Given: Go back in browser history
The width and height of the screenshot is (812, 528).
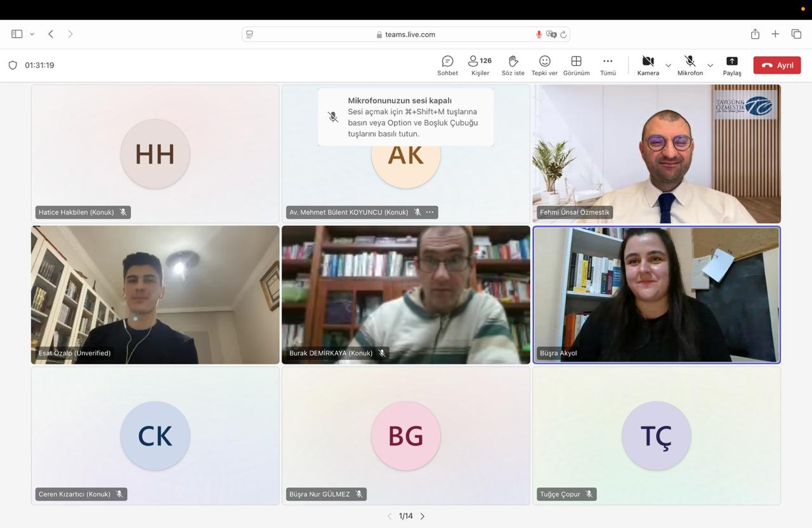Looking at the screenshot, I should (51, 34).
